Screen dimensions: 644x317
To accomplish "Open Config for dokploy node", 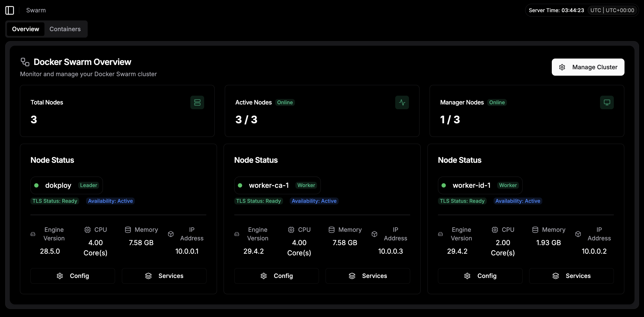I will [x=73, y=276].
